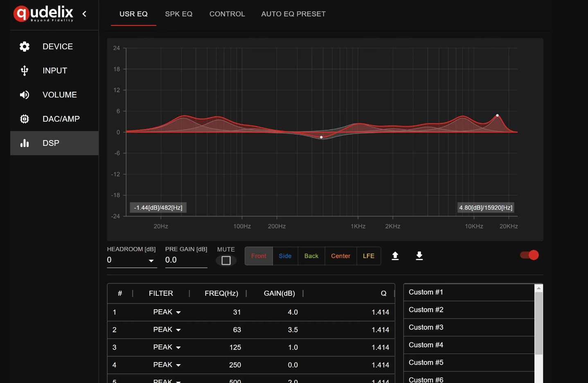Open the DAC/AMP menu label
The image size is (588, 383).
click(61, 119)
